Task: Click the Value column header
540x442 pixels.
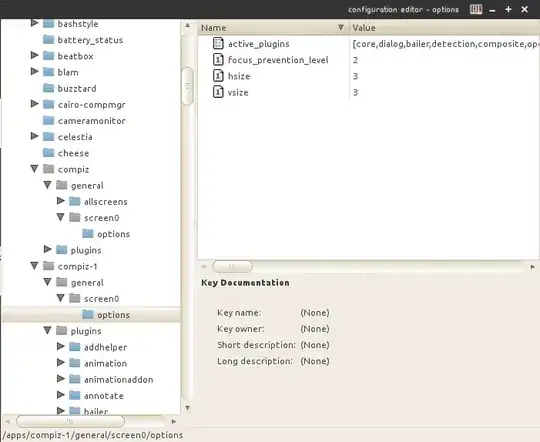Action: click(445, 28)
